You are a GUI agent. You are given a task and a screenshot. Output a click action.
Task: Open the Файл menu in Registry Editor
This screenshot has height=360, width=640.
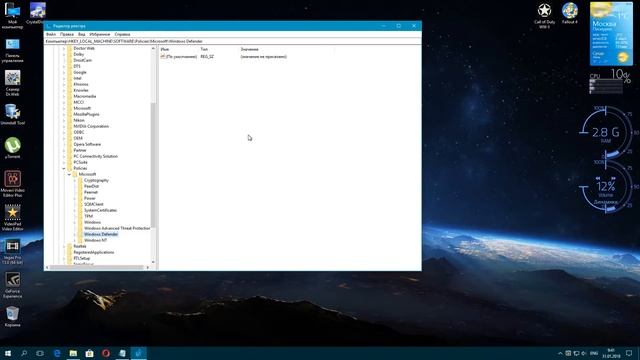[x=51, y=34]
